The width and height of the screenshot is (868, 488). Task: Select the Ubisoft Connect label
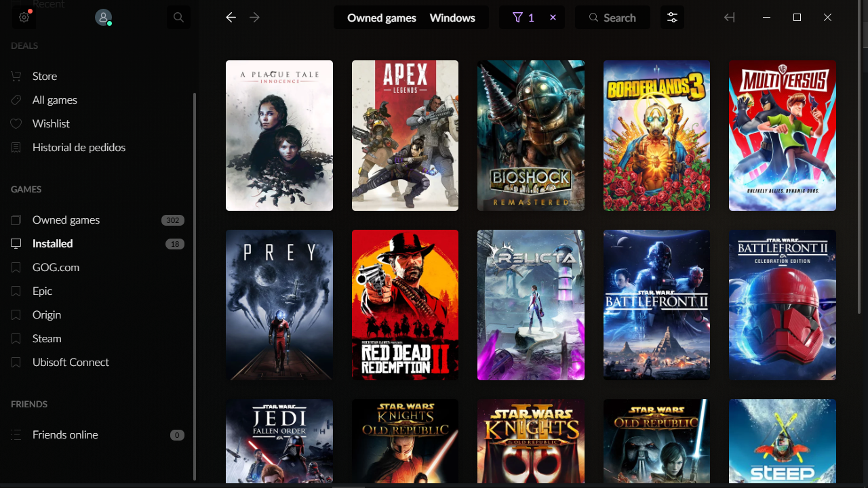[71, 362]
